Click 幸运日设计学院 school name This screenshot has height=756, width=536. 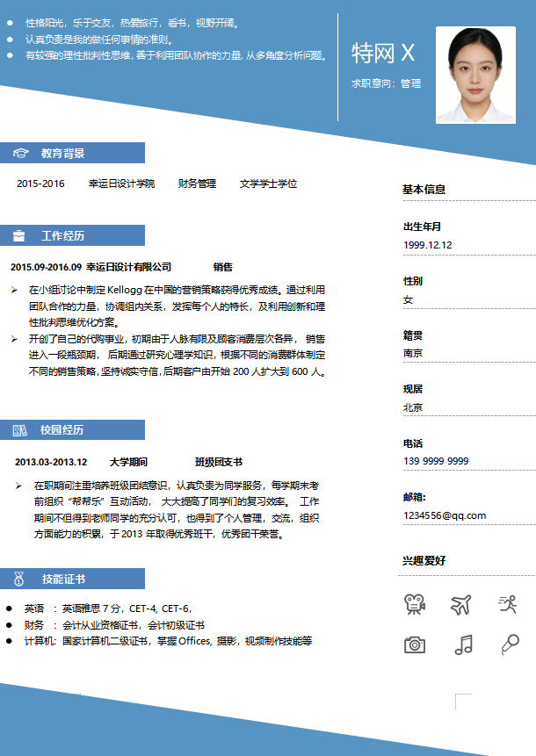121,184
